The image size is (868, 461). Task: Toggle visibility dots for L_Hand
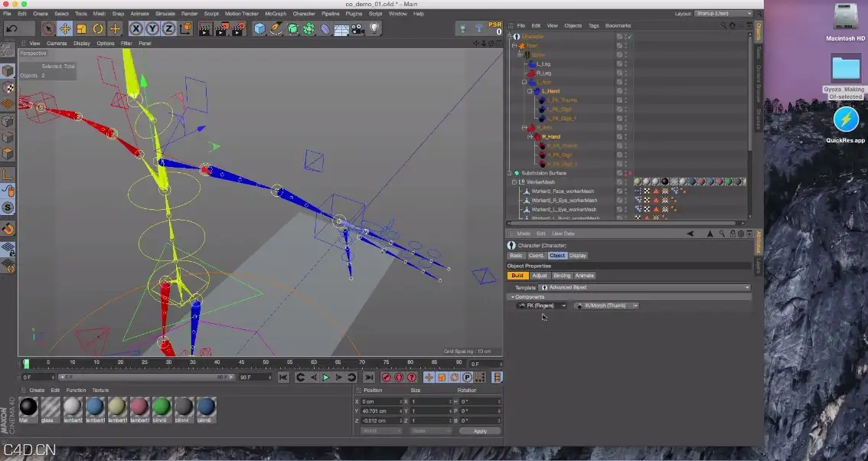(626, 91)
